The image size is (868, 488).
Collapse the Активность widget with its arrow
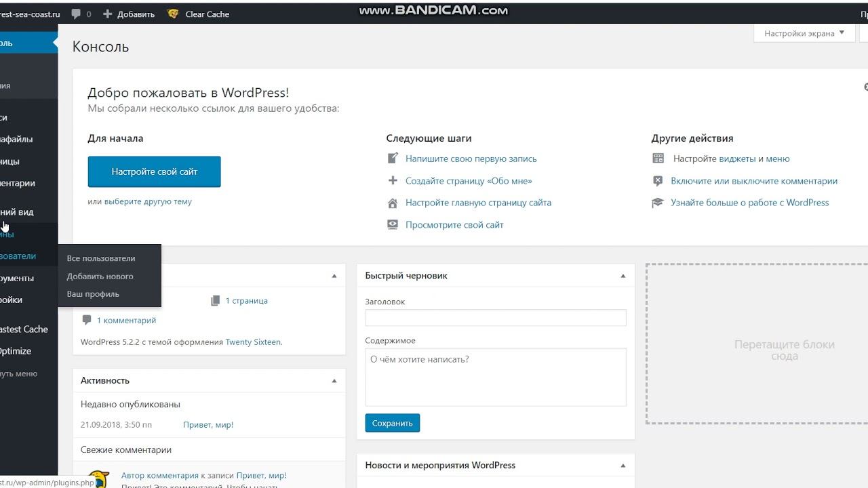click(334, 381)
